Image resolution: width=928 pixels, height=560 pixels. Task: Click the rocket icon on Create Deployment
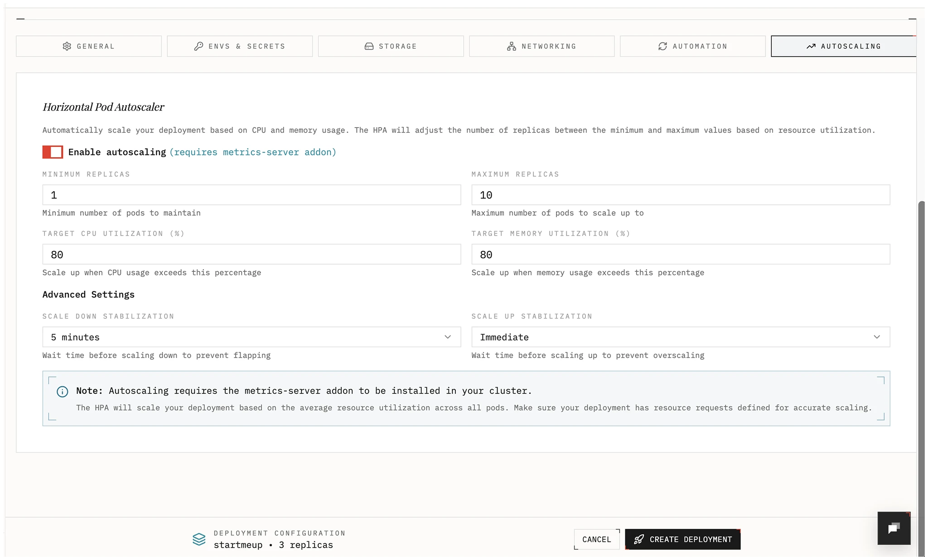[639, 539]
